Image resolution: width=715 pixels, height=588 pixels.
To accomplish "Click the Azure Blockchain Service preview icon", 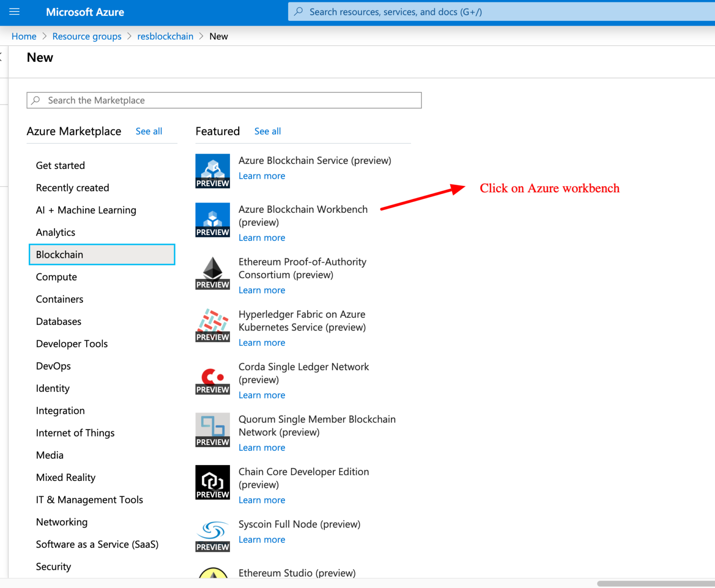I will [212, 171].
